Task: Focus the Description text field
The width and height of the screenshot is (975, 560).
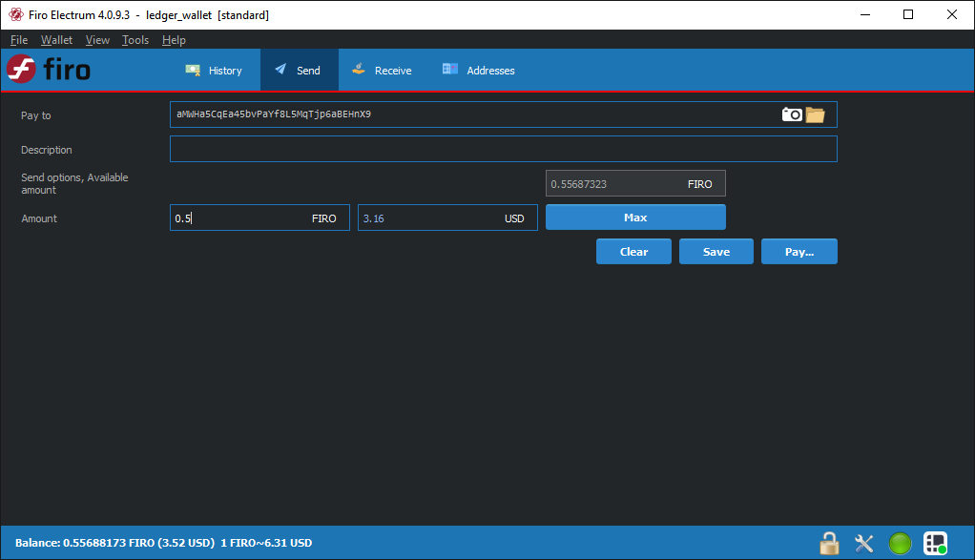Action: (504, 149)
